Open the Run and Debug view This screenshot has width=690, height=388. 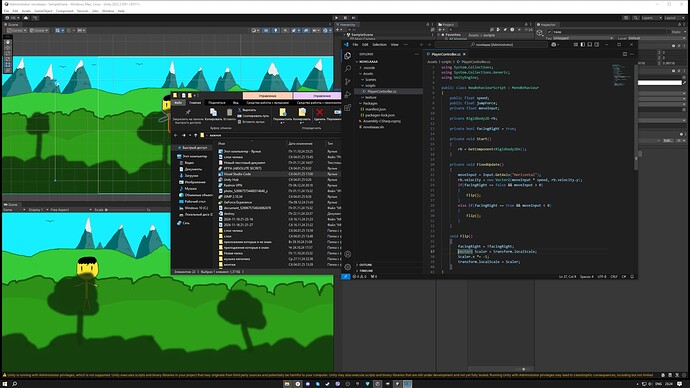coord(348,95)
